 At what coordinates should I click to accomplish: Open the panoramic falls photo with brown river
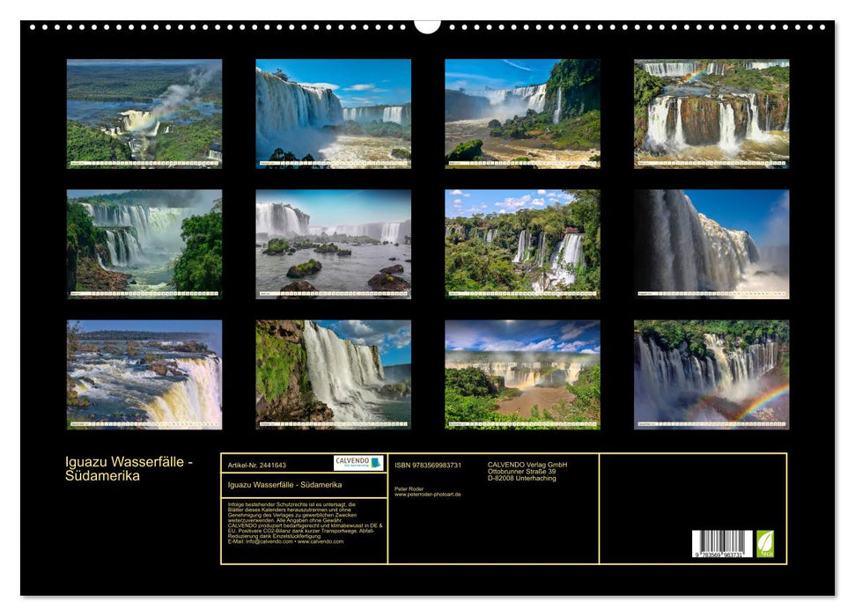522,375
